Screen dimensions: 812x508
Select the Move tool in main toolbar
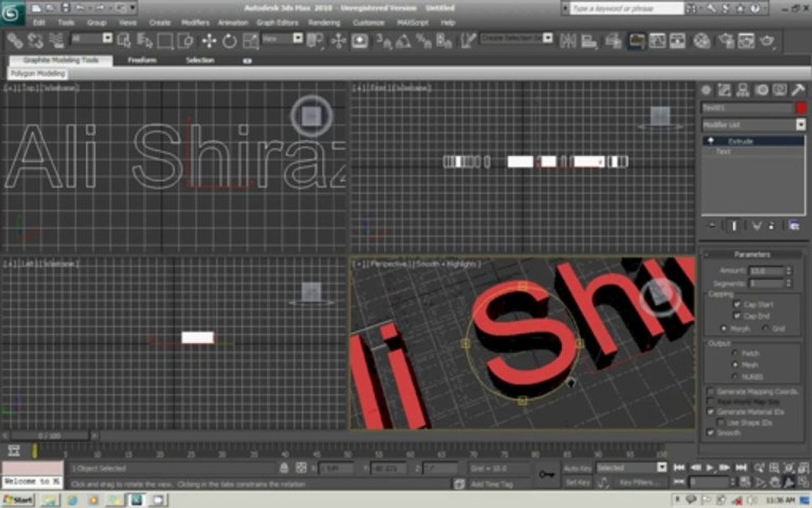(x=209, y=40)
